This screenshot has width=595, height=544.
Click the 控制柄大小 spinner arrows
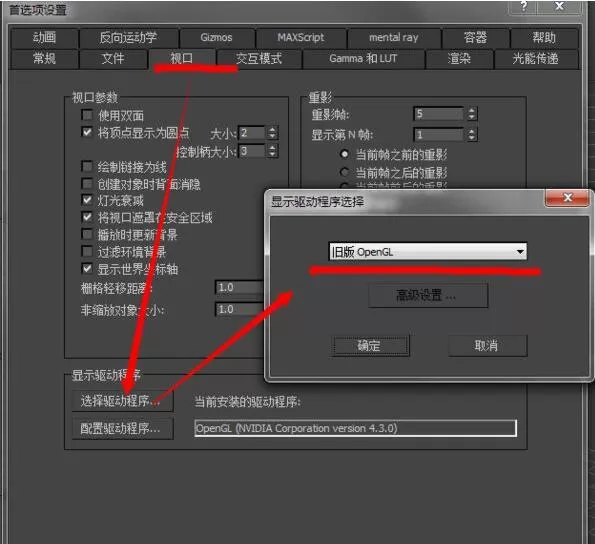[x=272, y=151]
